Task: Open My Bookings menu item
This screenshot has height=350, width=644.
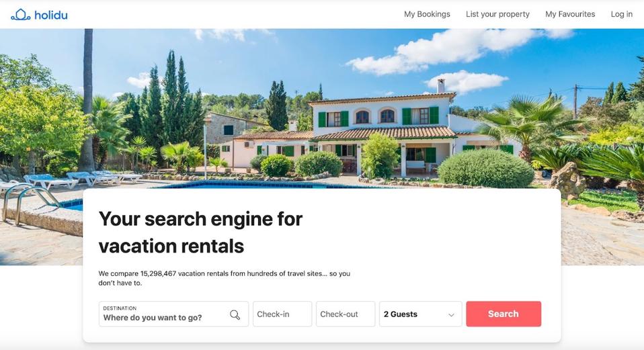Action: (x=427, y=14)
